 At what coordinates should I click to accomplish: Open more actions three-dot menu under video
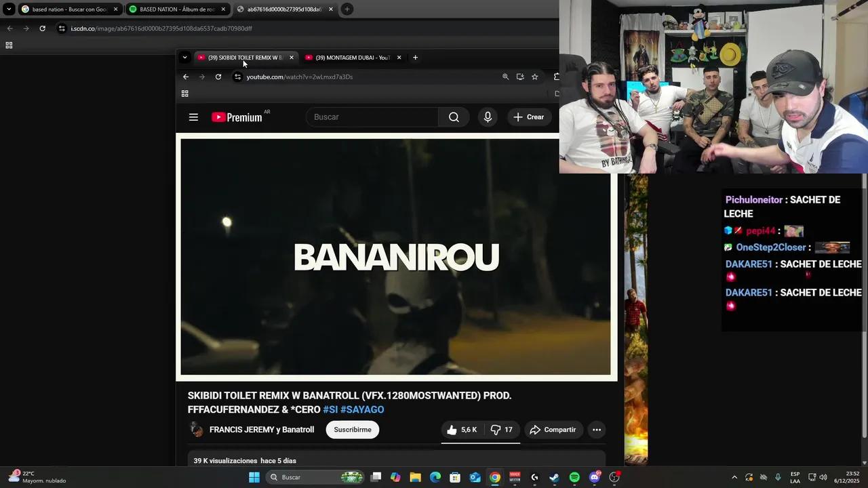[x=597, y=430]
